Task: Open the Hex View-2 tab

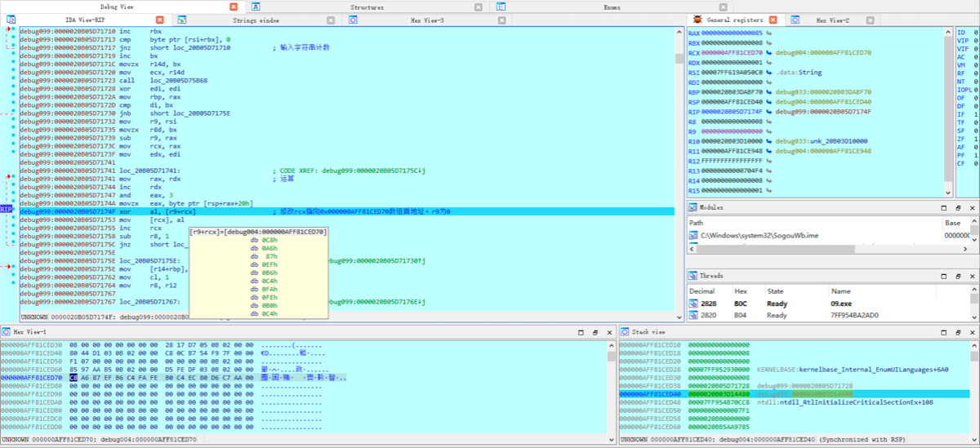Action: click(832, 19)
